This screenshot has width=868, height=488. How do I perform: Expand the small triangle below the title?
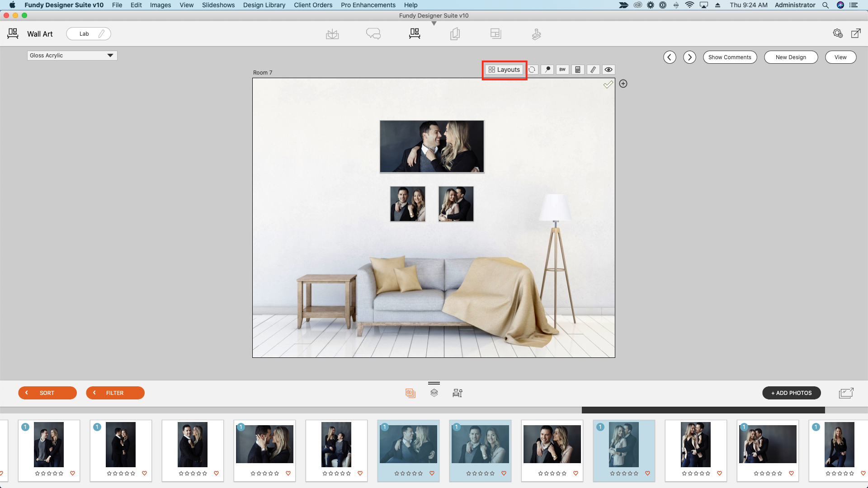434,23
